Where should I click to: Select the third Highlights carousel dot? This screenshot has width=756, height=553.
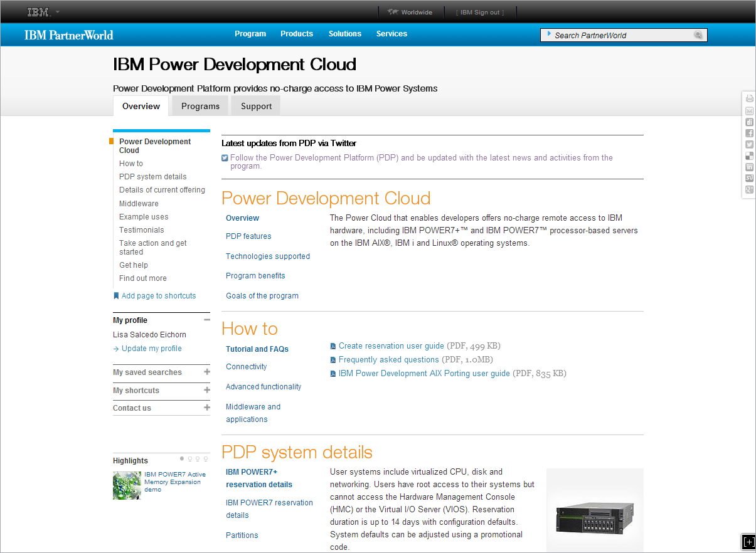[x=198, y=459]
